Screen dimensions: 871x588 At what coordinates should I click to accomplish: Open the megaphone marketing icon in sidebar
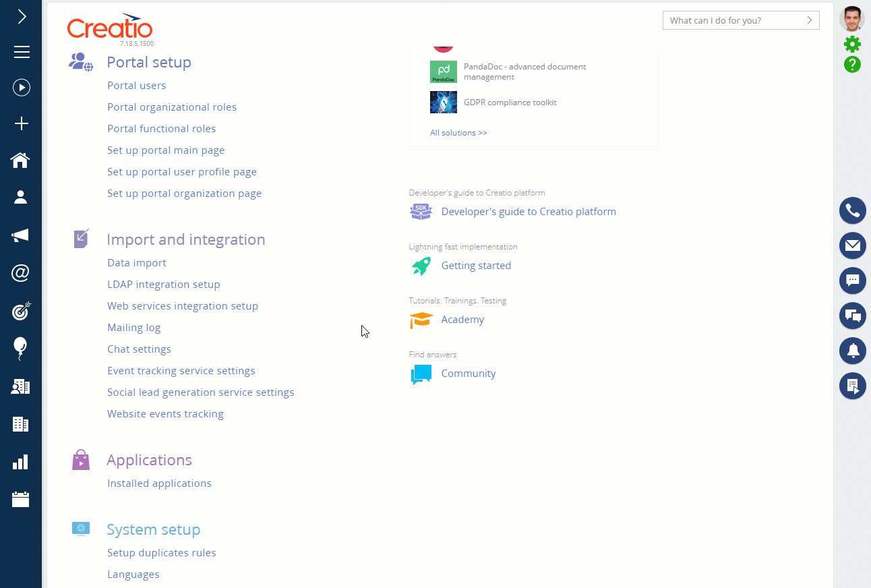coord(21,235)
